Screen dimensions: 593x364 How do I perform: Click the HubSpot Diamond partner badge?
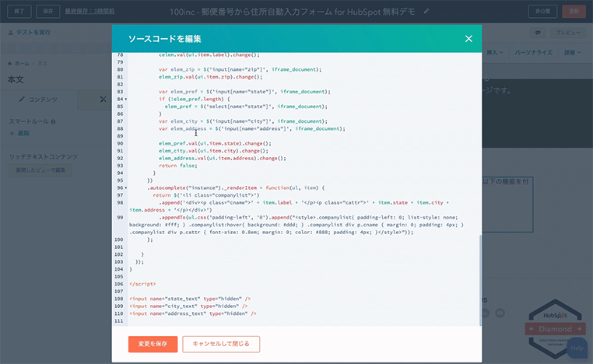coord(555,328)
